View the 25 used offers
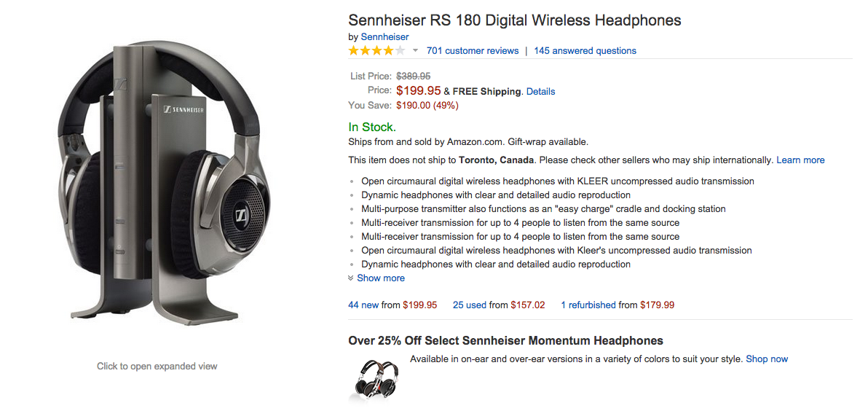The image size is (868, 419). [470, 305]
